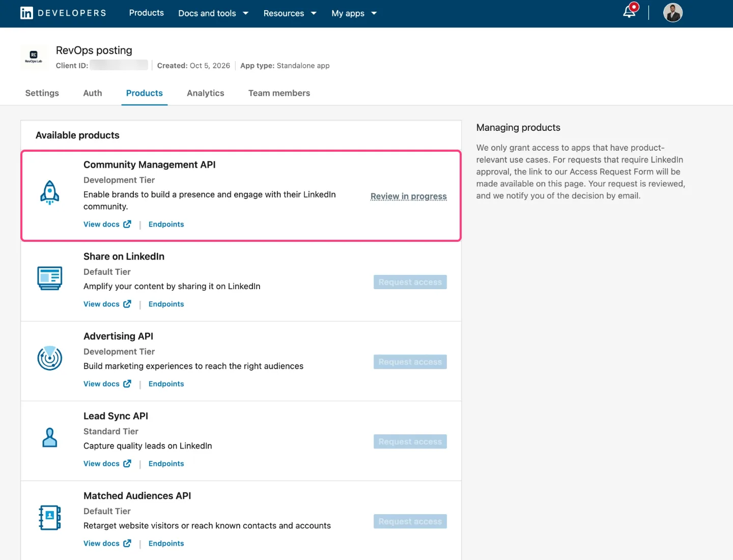Viewport: 733px width, 560px height.
Task: Click the Community Management API heading
Action: point(150,165)
